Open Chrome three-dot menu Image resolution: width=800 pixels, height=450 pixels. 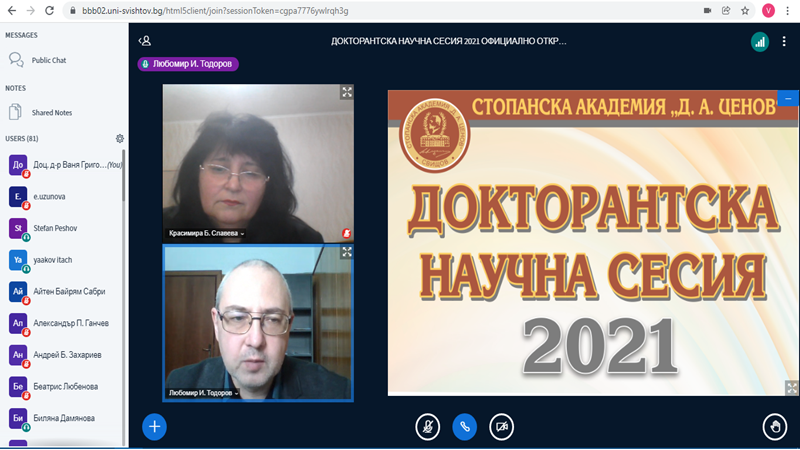pos(788,11)
